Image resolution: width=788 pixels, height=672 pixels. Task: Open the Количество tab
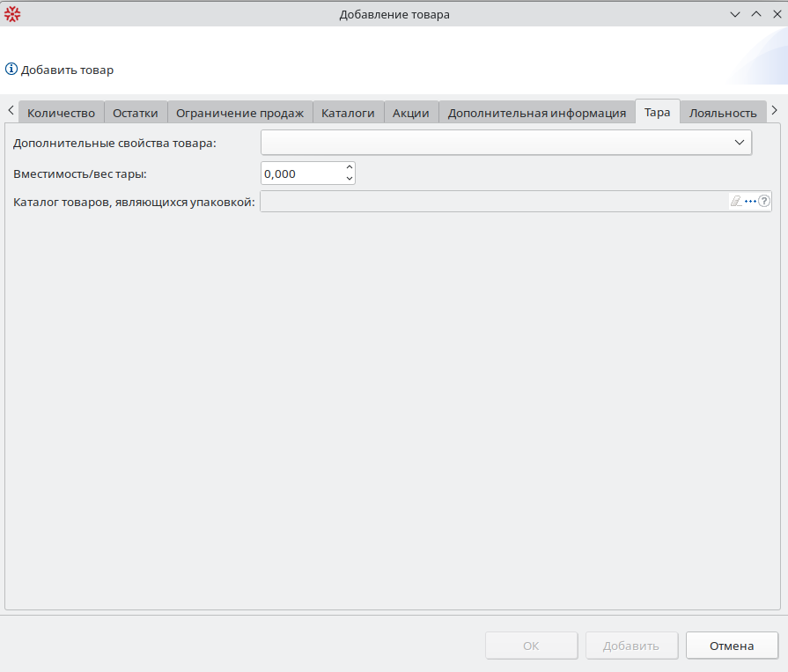coord(61,113)
